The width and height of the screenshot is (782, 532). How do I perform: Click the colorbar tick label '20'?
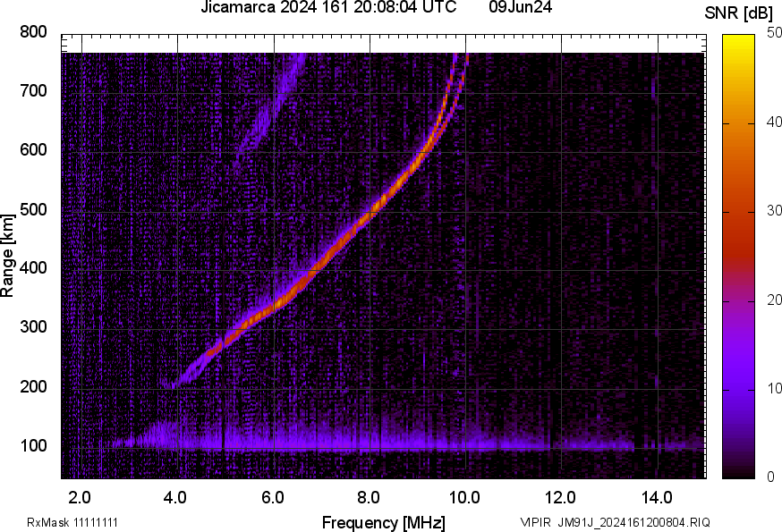tap(774, 300)
